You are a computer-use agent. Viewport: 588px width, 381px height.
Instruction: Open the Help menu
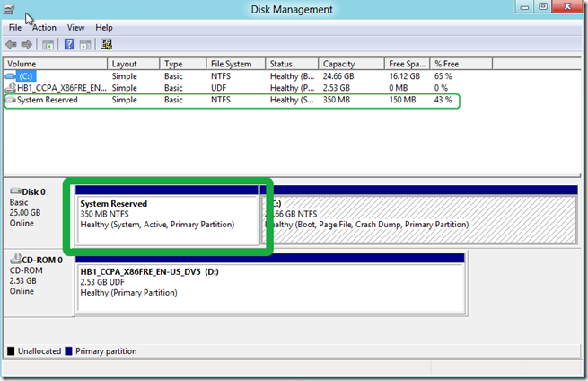(x=104, y=28)
